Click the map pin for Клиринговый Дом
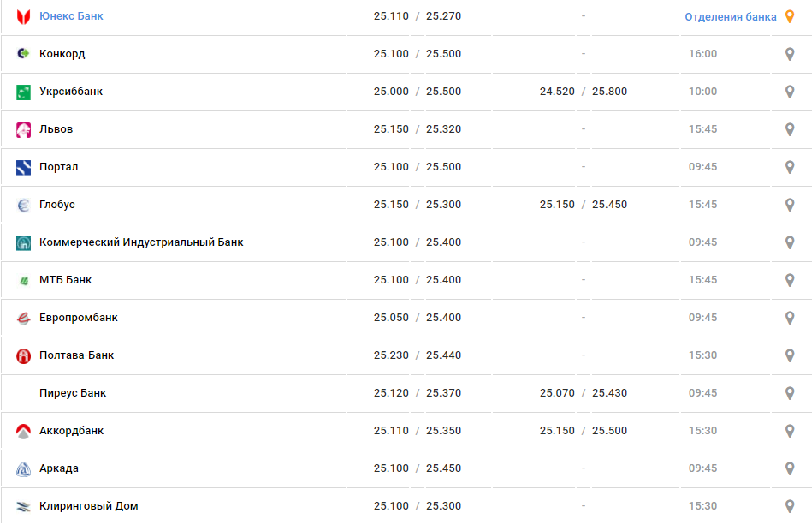This screenshot has width=812, height=525. click(x=790, y=506)
